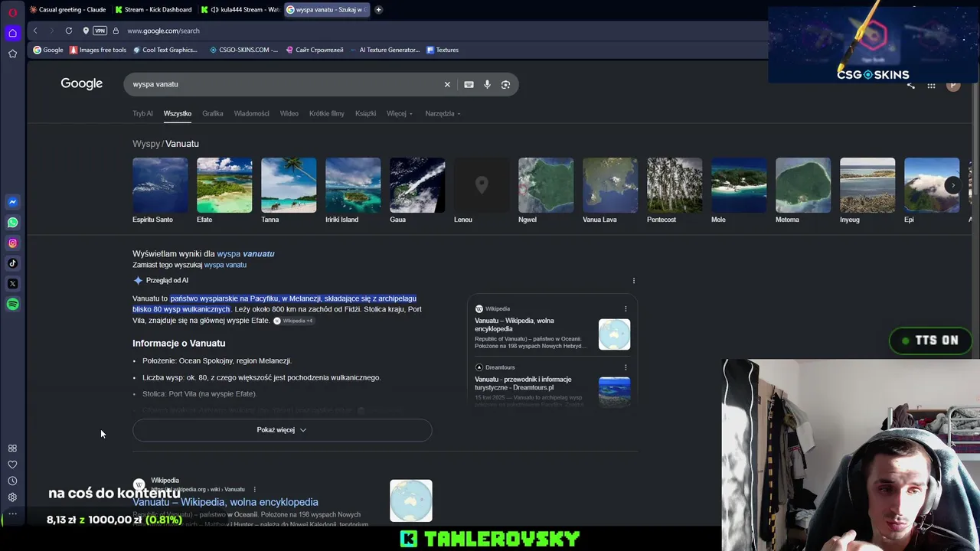Open the Dreamtours source card options menu
The width and height of the screenshot is (980, 551).
click(x=626, y=367)
